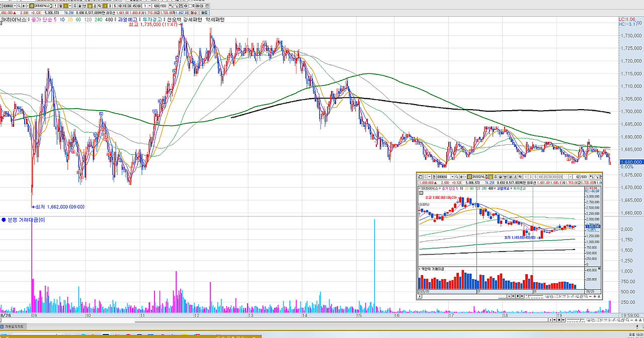Select daily (일) button in inset chart
The height and width of the screenshot is (338, 644).
click(x=491, y=177)
